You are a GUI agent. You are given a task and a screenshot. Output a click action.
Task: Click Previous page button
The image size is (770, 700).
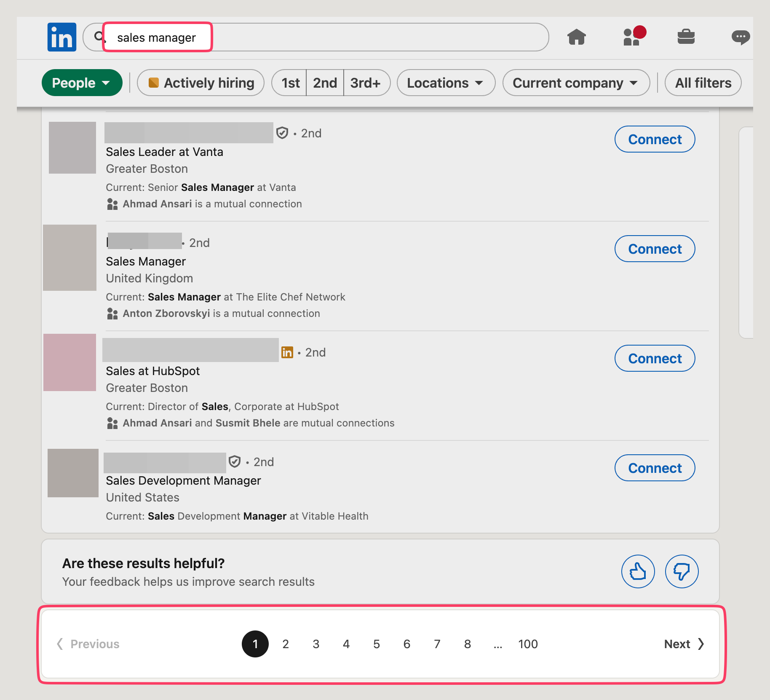tap(88, 644)
